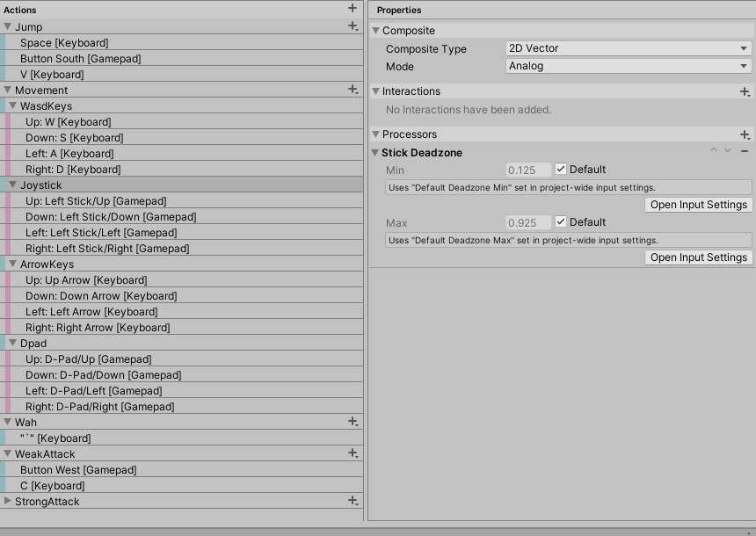Viewport: 756px width, 536px height.
Task: Collapse the Stick Deadzone processor foldout
Action: (374, 152)
